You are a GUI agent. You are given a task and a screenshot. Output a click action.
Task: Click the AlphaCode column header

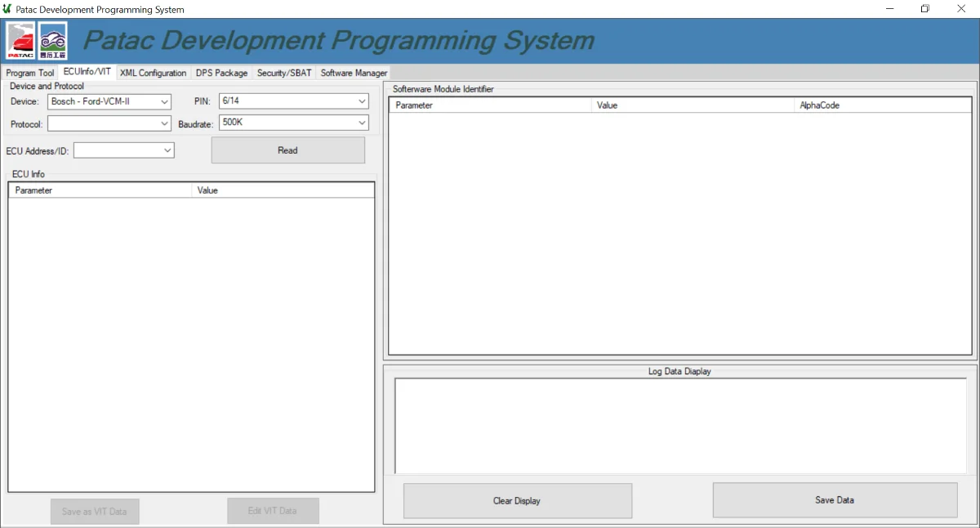pyautogui.click(x=882, y=105)
